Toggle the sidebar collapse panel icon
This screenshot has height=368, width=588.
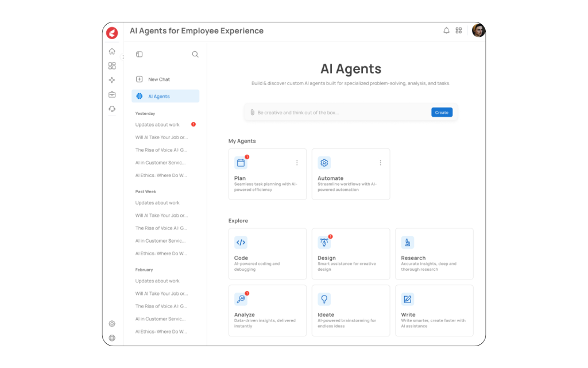[138, 53]
